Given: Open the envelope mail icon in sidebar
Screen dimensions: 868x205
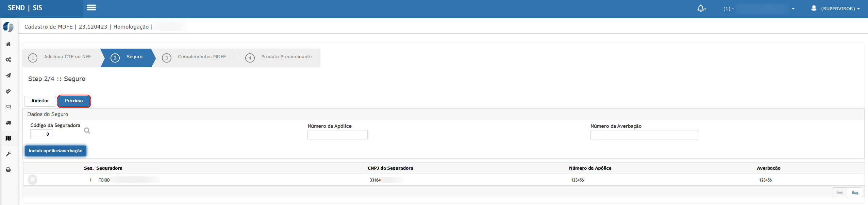Looking at the screenshot, I should tap(8, 107).
